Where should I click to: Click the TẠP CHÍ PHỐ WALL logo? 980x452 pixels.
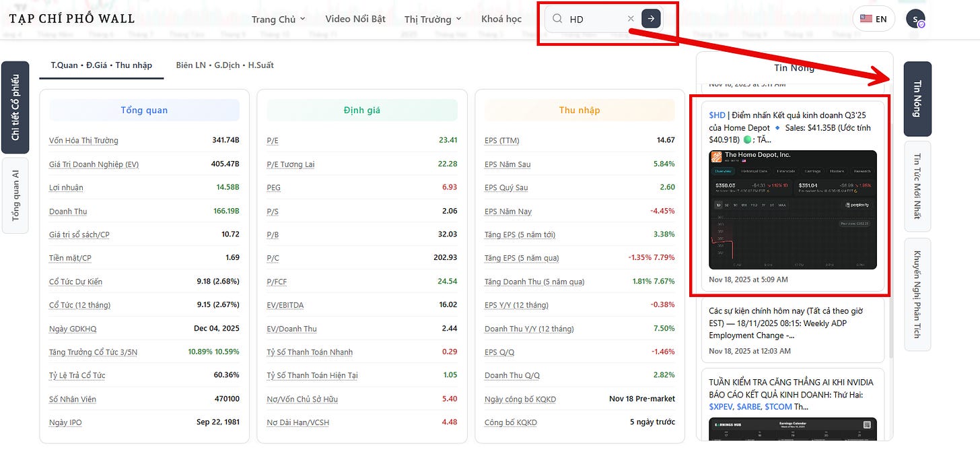(x=72, y=19)
